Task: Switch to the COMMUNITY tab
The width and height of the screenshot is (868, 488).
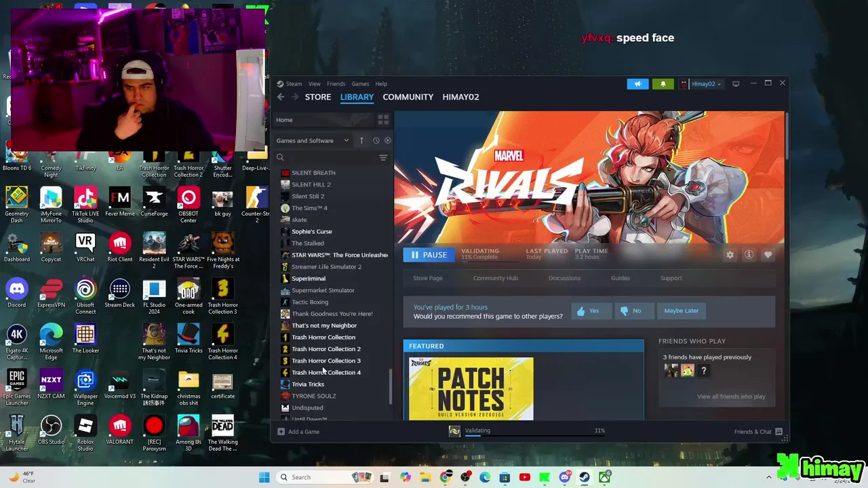Action: (408, 97)
